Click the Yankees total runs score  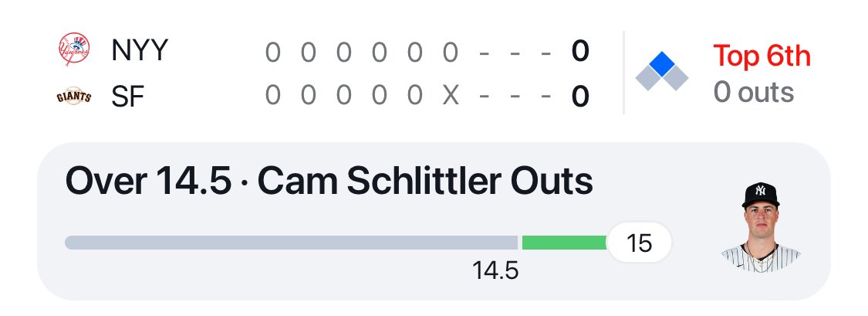coord(580,52)
